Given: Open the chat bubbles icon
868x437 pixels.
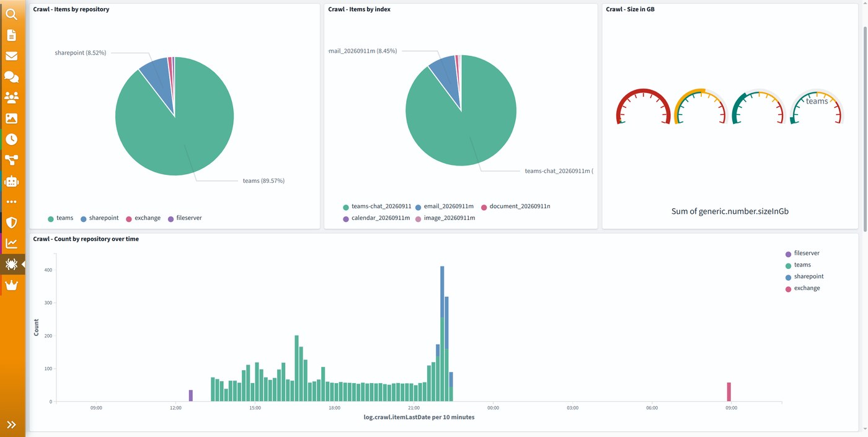Looking at the screenshot, I should pyautogui.click(x=11, y=77).
